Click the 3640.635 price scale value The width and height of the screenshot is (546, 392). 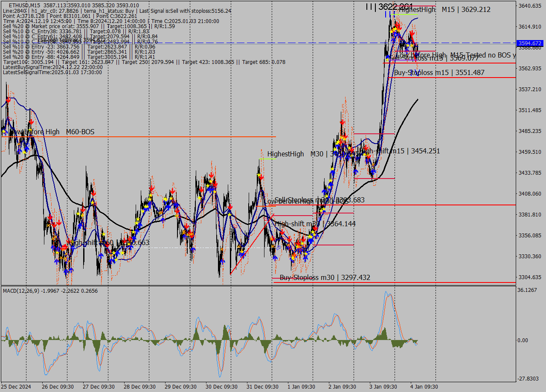tap(529, 6)
